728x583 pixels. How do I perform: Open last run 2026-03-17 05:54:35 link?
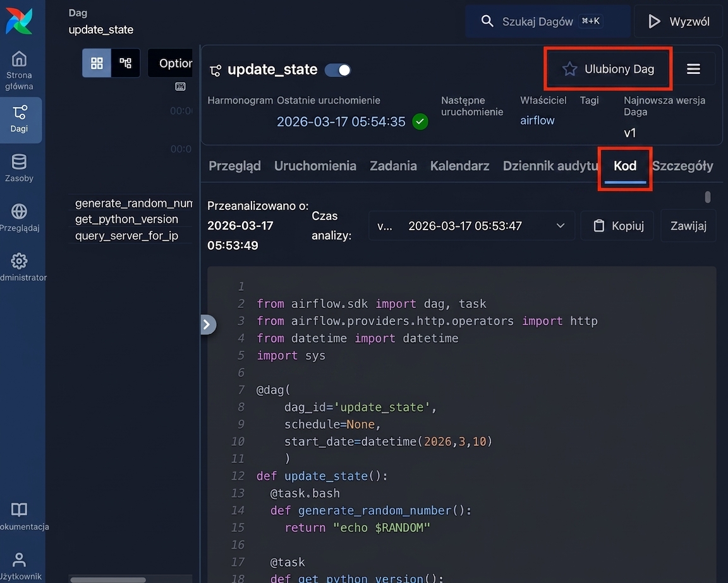(341, 121)
